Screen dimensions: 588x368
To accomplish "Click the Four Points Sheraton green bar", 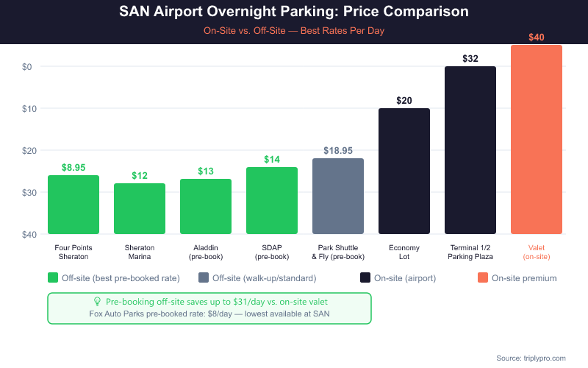I will 73,205.
